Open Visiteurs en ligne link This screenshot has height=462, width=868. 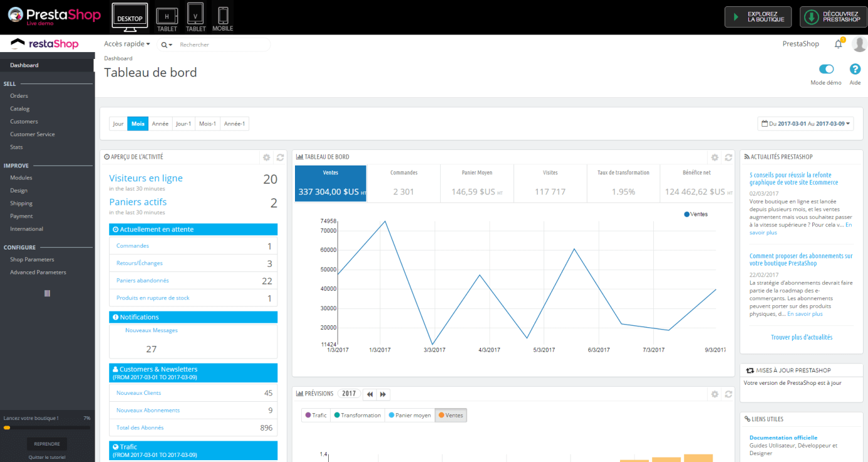tap(146, 178)
